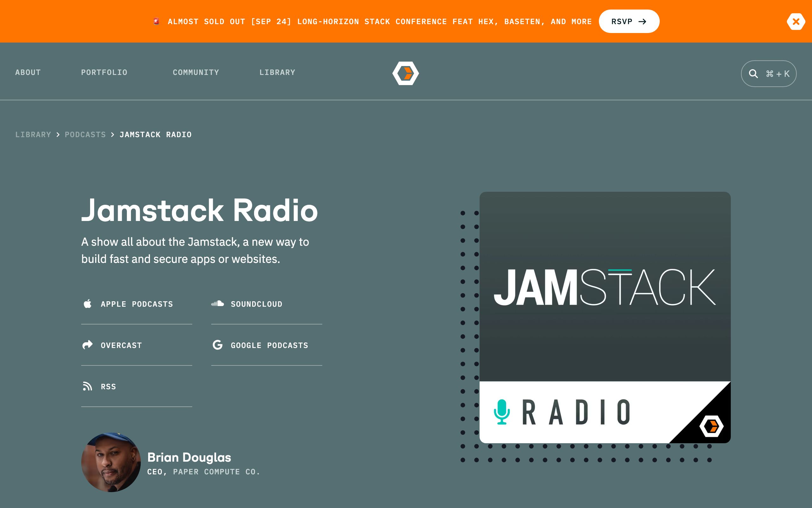Click the Apple logo icon
Viewport: 812px width, 508px height.
click(88, 304)
